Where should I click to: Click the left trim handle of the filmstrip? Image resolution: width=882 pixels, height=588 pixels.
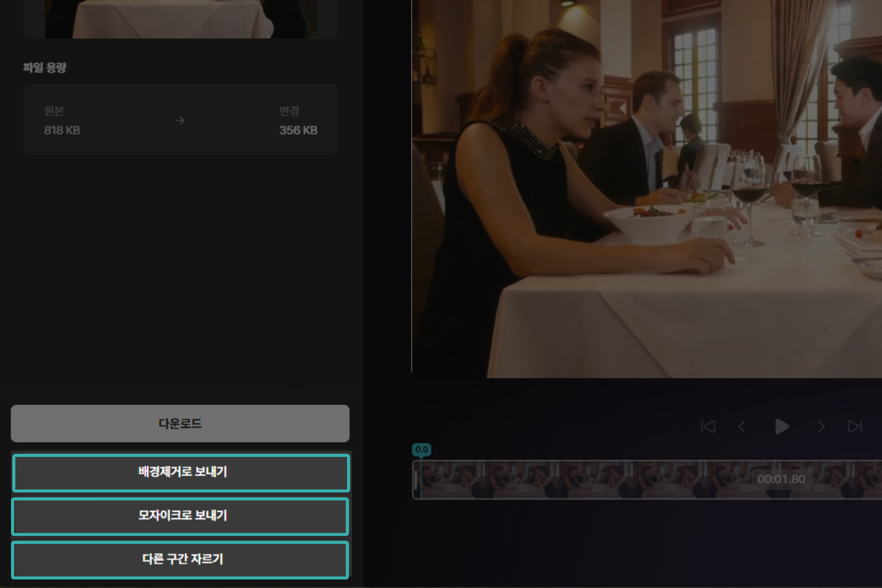coord(417,480)
